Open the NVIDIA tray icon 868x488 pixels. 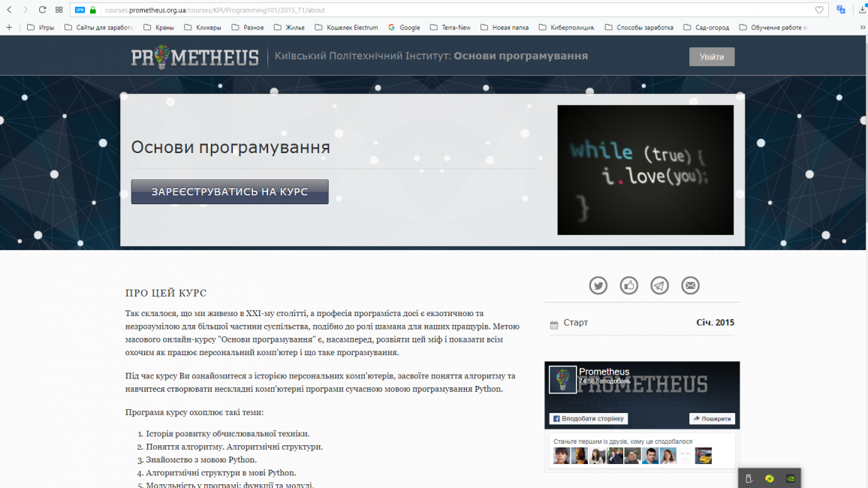pyautogui.click(x=791, y=478)
